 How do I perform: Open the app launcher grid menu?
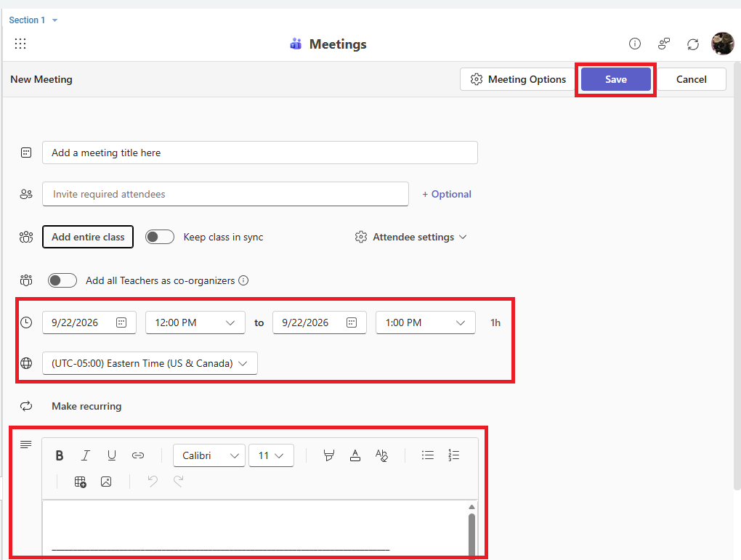(20, 44)
